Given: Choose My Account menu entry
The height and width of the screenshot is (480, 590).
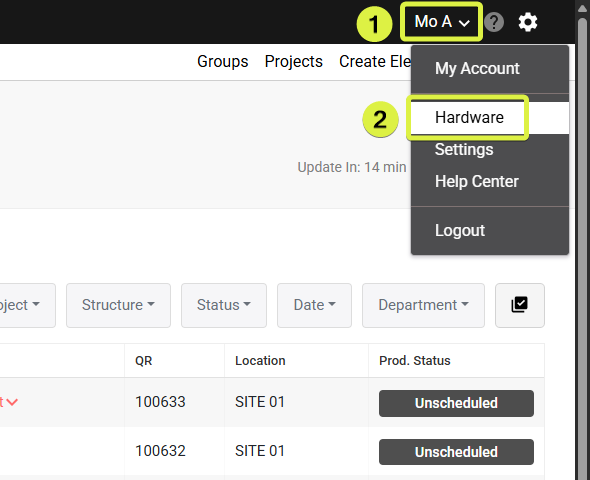Looking at the screenshot, I should (x=477, y=68).
